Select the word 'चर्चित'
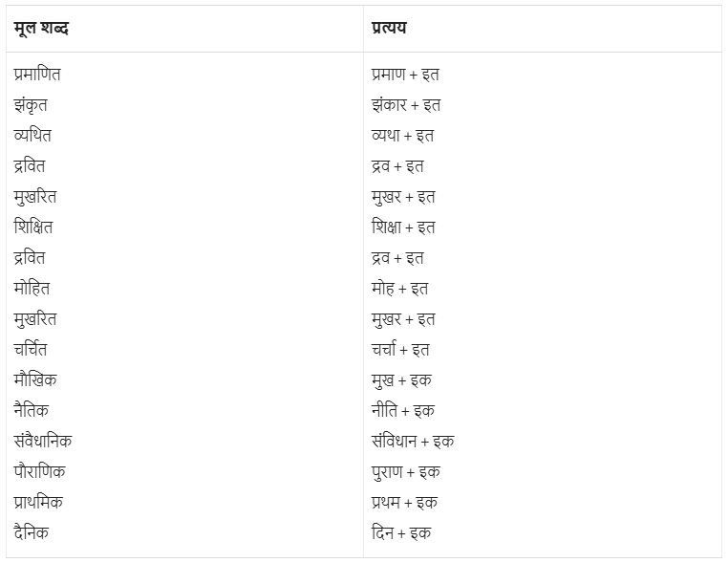This screenshot has height=563, width=728. click(31, 349)
